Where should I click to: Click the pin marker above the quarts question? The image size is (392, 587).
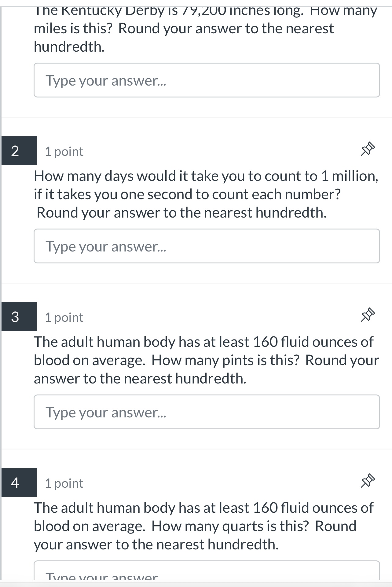coord(368,481)
